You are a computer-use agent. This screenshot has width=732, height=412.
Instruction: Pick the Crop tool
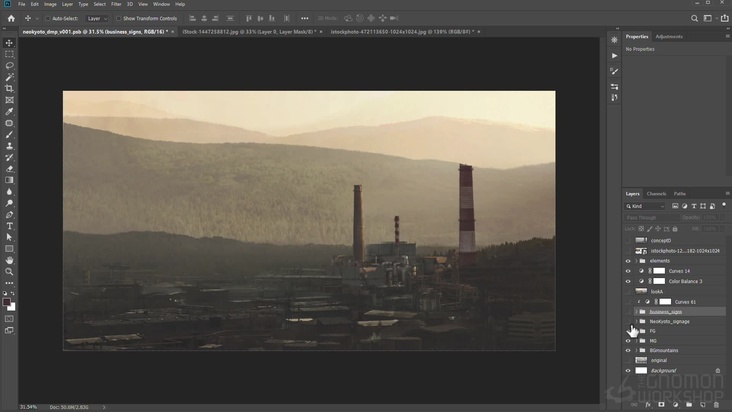[x=9, y=88]
